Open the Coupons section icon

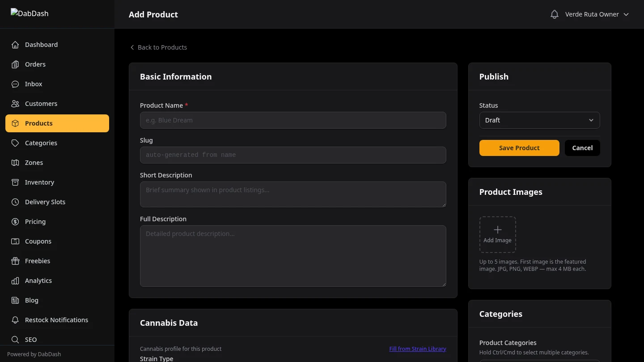pos(15,241)
